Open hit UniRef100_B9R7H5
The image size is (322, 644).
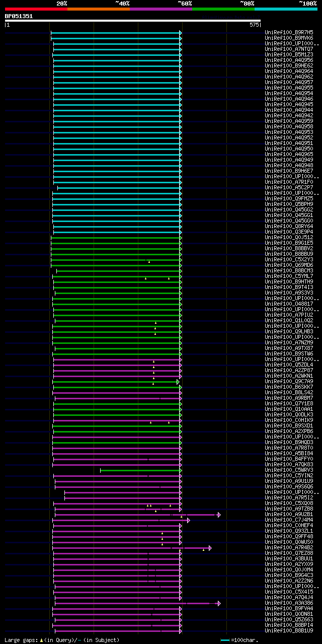tap(288, 33)
